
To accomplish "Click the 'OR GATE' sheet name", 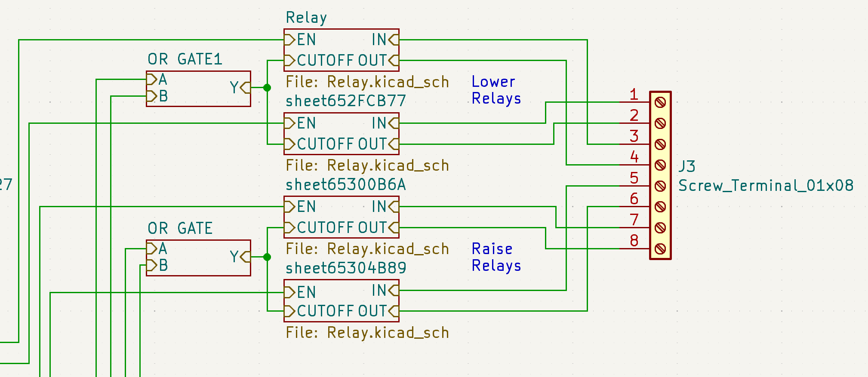I will pos(180,228).
